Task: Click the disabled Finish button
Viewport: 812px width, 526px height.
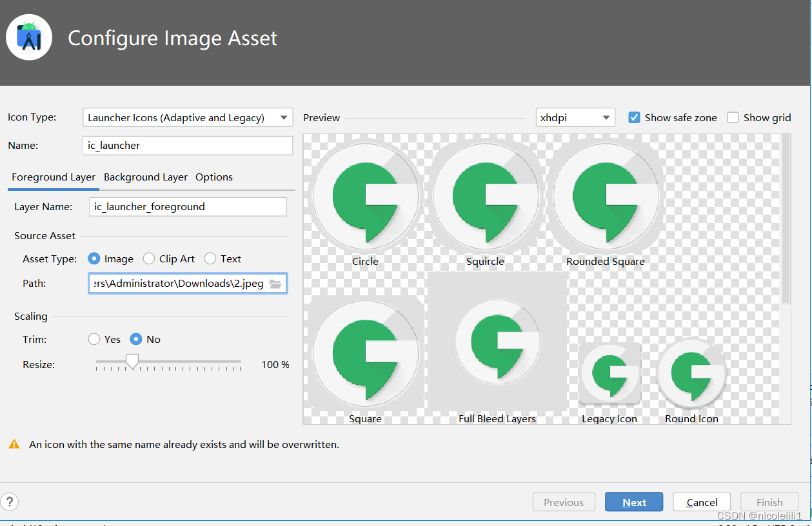Action: pos(769,502)
